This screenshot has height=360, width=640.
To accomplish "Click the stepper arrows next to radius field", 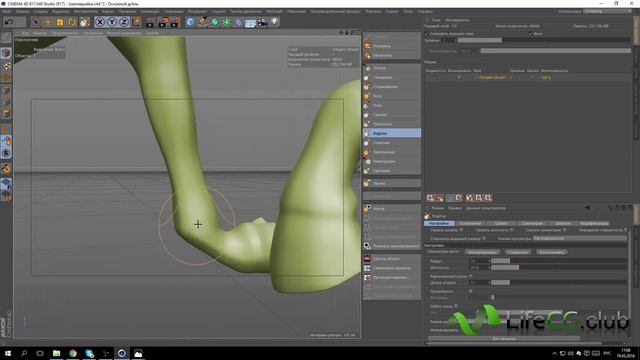I will coord(489,260).
